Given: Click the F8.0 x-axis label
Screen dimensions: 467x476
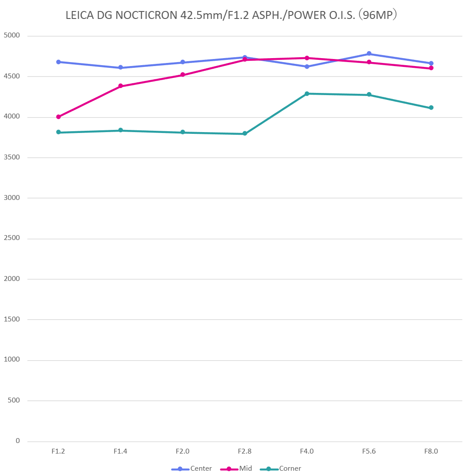Looking at the screenshot, I should (431, 451).
